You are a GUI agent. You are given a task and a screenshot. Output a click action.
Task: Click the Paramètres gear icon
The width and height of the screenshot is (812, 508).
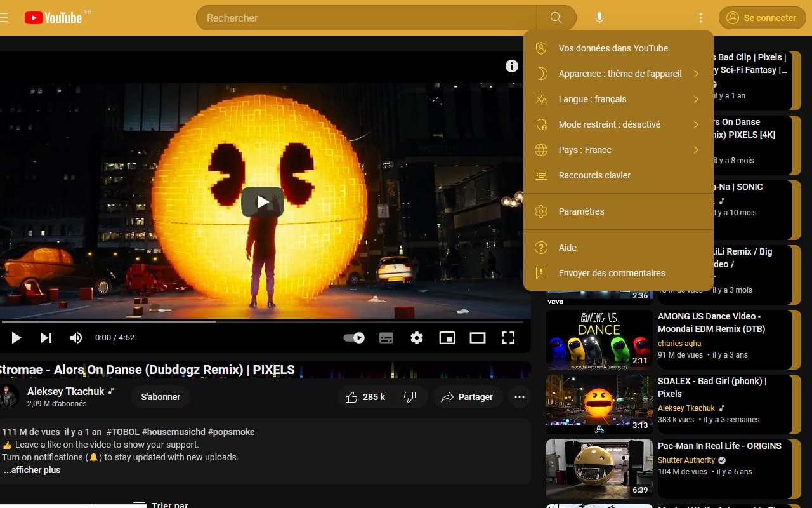click(541, 211)
